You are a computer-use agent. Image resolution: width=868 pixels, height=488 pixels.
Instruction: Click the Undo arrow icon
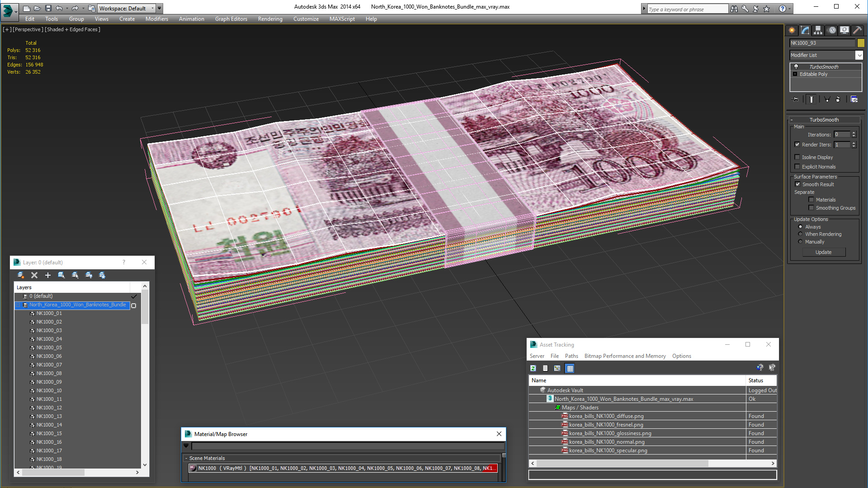(59, 8)
